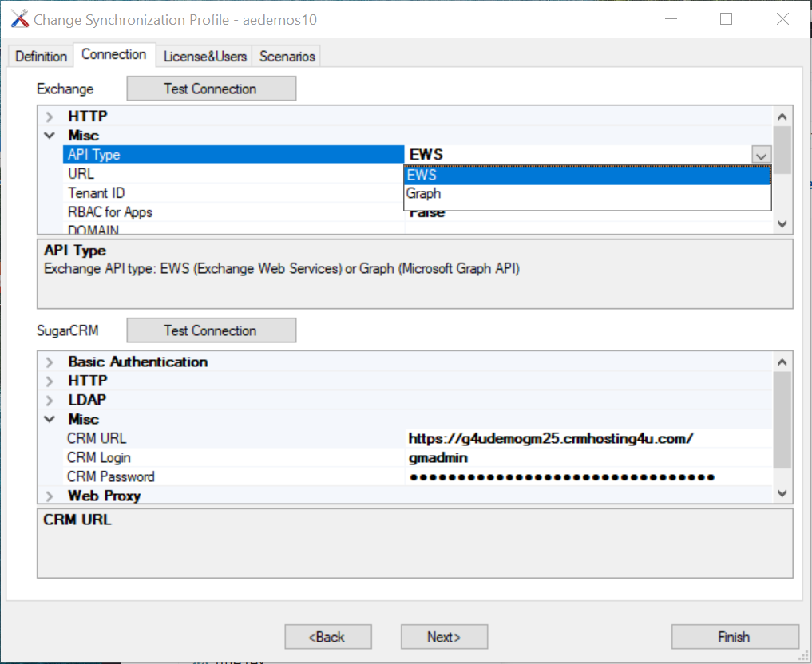812x664 pixels.
Task: Select the API Type property row
Action: click(x=234, y=154)
